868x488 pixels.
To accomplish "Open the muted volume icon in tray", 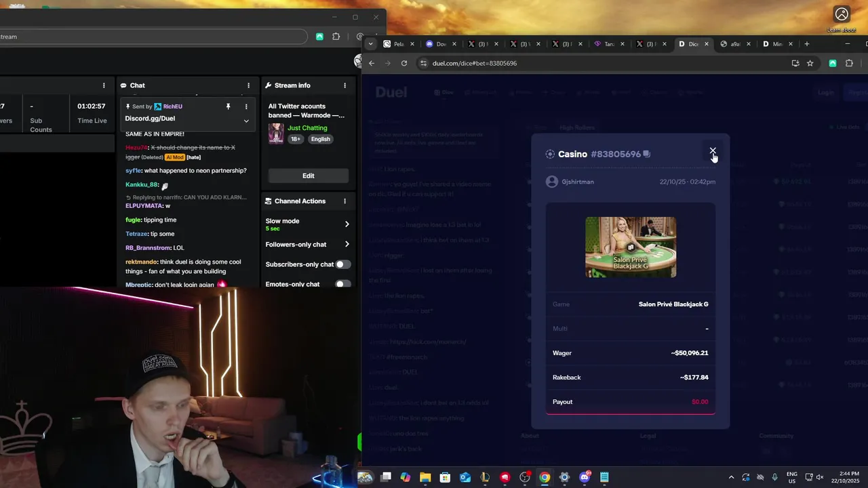I will [x=820, y=477].
